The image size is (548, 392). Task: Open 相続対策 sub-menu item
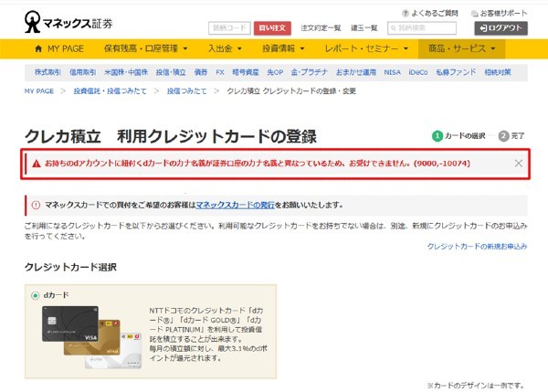click(498, 72)
